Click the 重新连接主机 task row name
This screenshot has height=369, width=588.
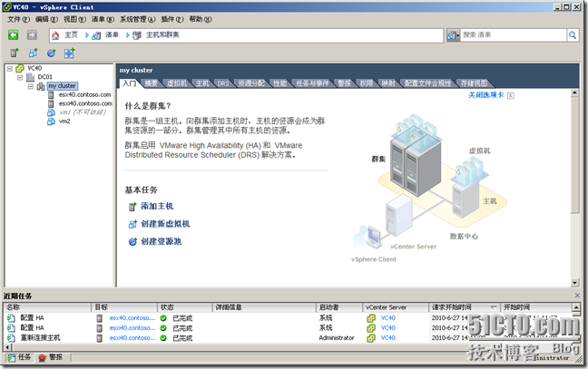(x=40, y=338)
